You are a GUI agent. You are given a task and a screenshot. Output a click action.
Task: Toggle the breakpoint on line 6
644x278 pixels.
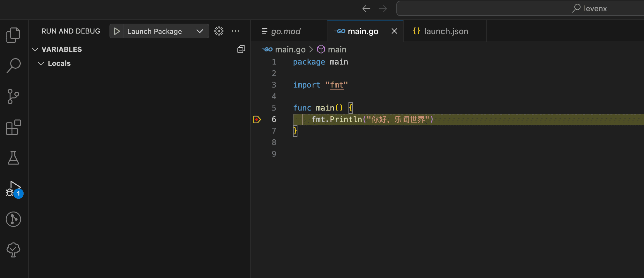[257, 120]
